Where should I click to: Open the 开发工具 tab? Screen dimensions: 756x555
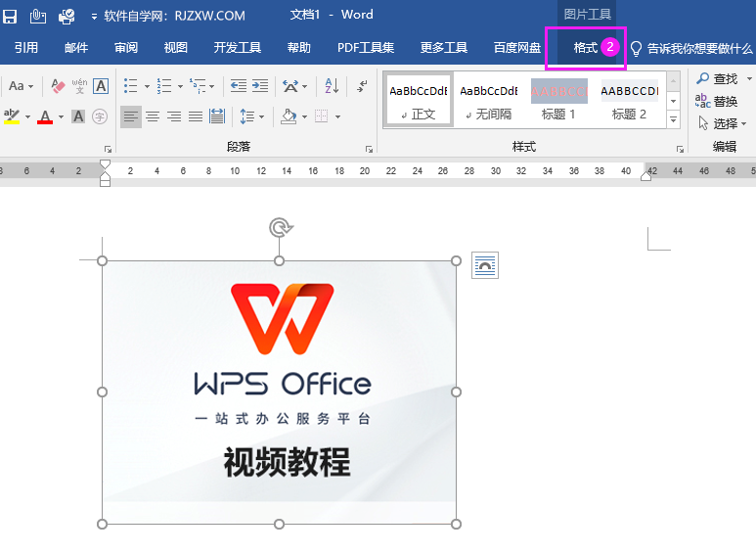tap(238, 48)
